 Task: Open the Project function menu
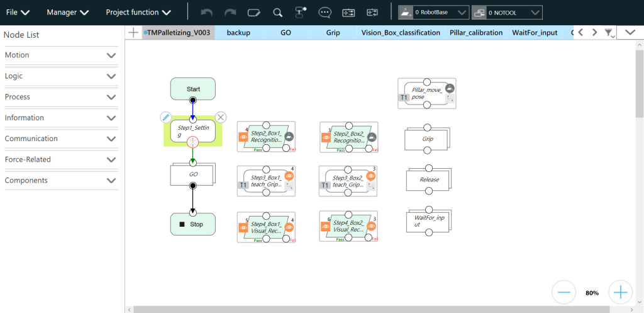point(138,12)
